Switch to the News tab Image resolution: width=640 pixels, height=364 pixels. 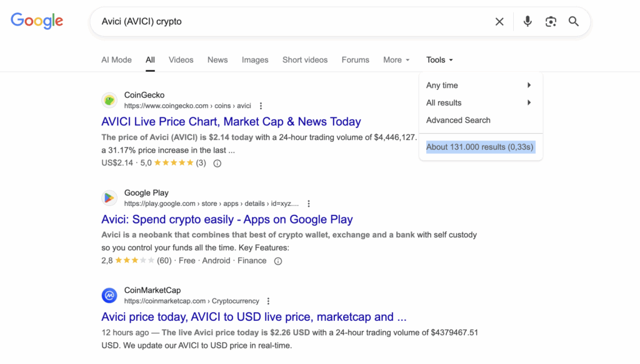pos(217,60)
